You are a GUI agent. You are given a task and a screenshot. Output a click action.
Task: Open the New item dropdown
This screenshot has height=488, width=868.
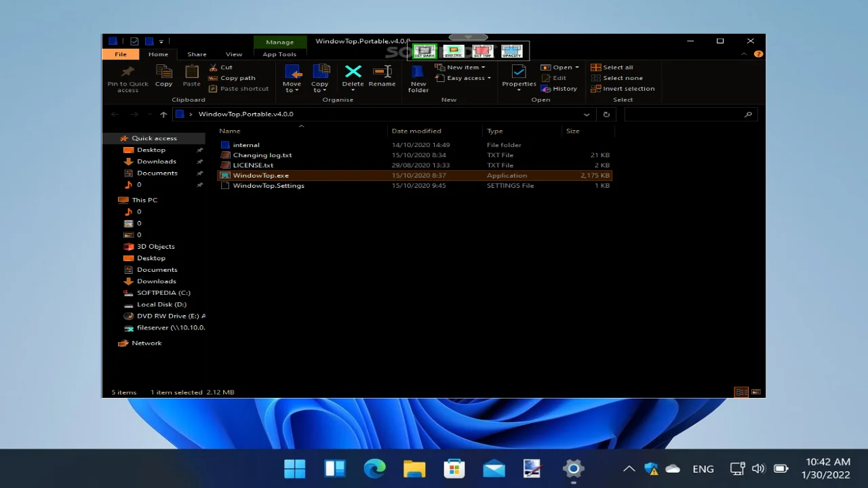click(460, 67)
